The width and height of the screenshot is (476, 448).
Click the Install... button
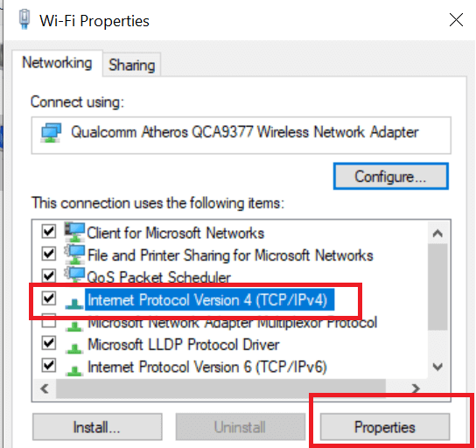(x=97, y=427)
